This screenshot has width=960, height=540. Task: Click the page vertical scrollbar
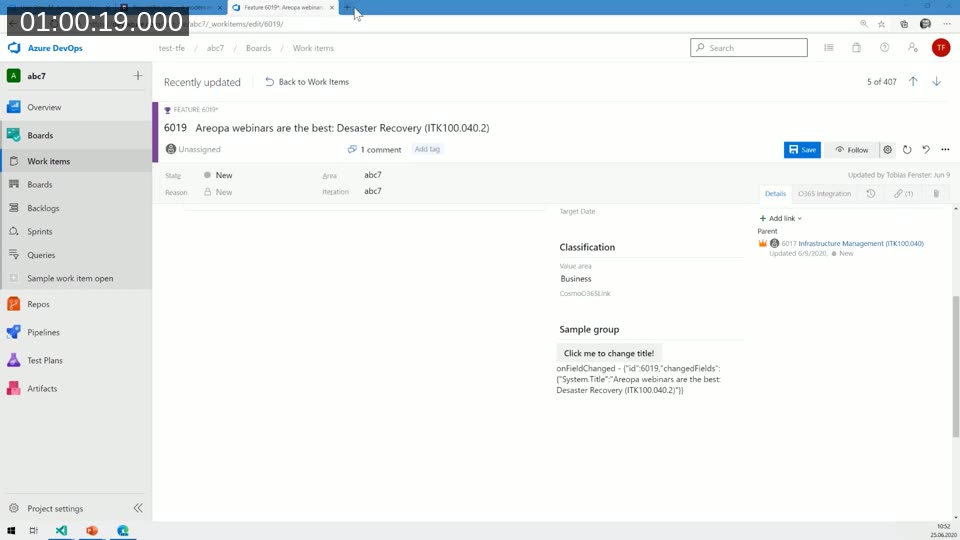[955, 366]
